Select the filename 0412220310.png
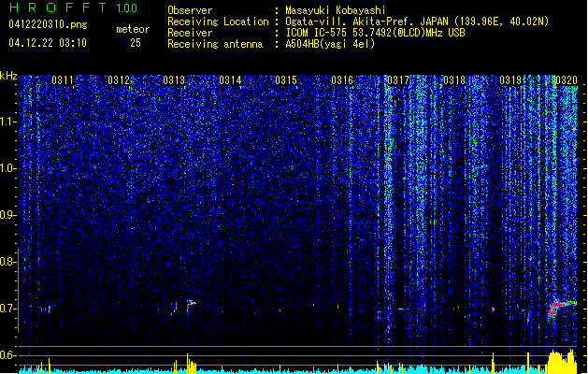Image resolution: width=588 pixels, height=374 pixels. click(x=48, y=24)
